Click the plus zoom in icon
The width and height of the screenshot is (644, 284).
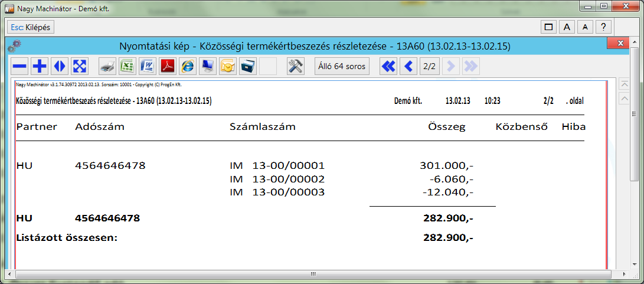(40, 66)
